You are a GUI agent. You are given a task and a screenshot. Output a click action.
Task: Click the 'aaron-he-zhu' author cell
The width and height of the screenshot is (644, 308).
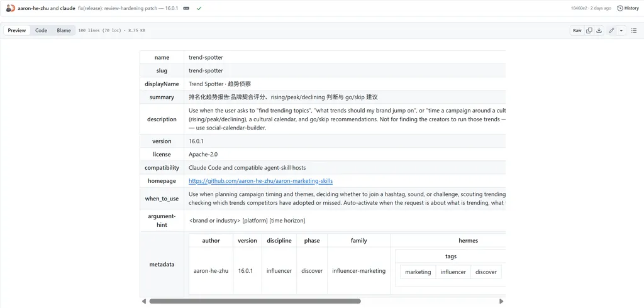point(211,271)
